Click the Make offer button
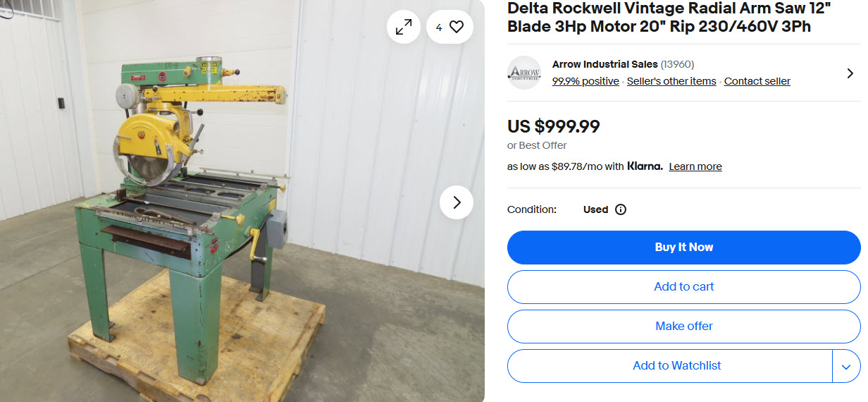Screen dimensions: 868x402 [684, 327]
